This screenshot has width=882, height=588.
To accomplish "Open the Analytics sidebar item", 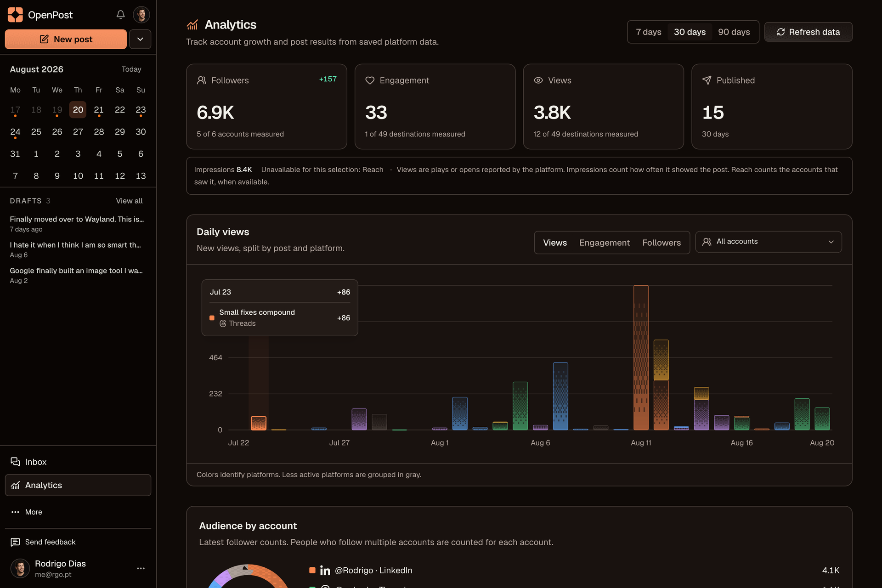I will tap(78, 485).
